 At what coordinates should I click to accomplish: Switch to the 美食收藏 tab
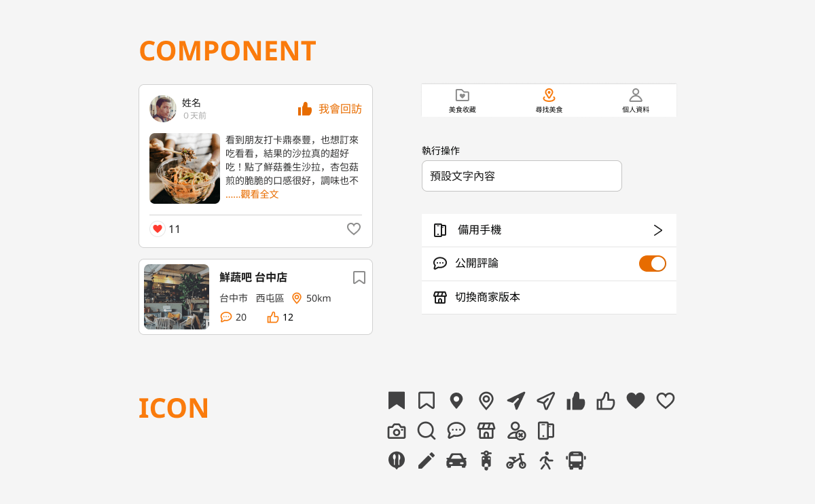click(x=463, y=101)
